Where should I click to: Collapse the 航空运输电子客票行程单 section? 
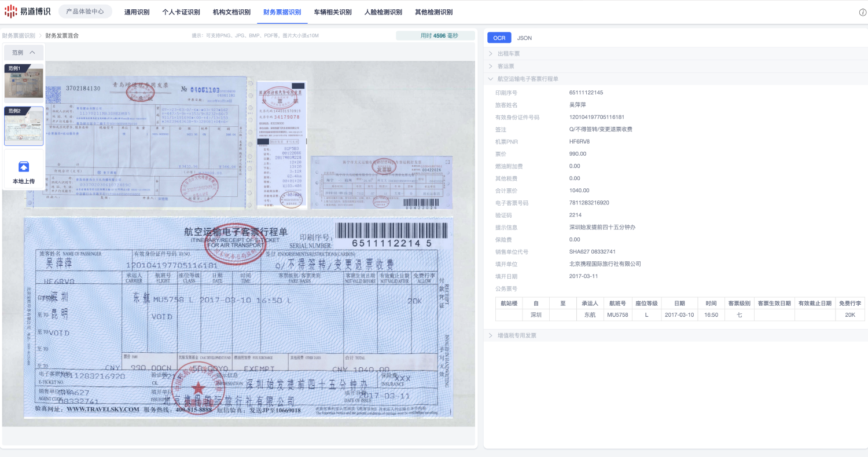click(x=527, y=79)
